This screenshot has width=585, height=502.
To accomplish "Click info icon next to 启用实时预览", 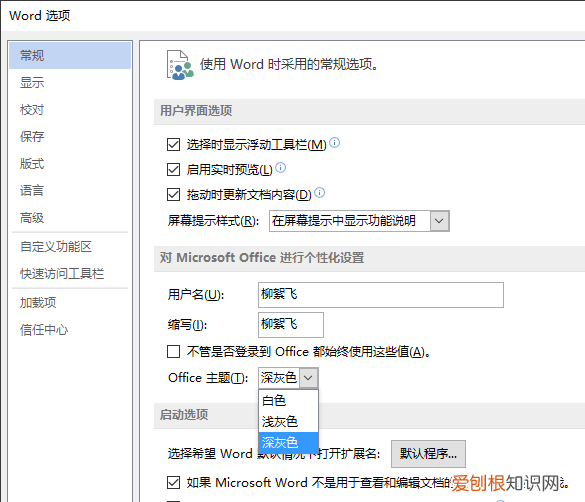I will click(x=281, y=167).
